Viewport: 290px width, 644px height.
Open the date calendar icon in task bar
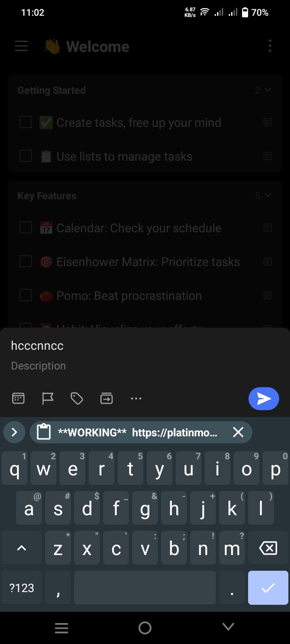coord(19,398)
